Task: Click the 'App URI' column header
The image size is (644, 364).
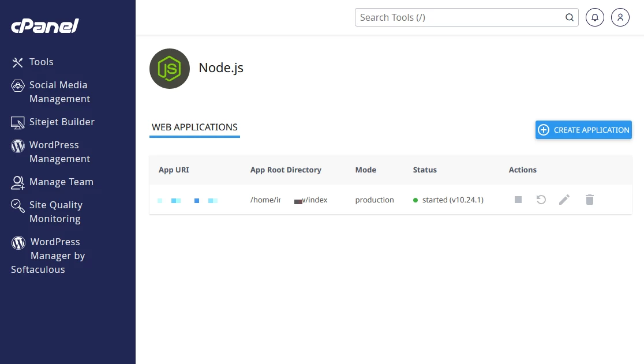Action: tap(174, 170)
